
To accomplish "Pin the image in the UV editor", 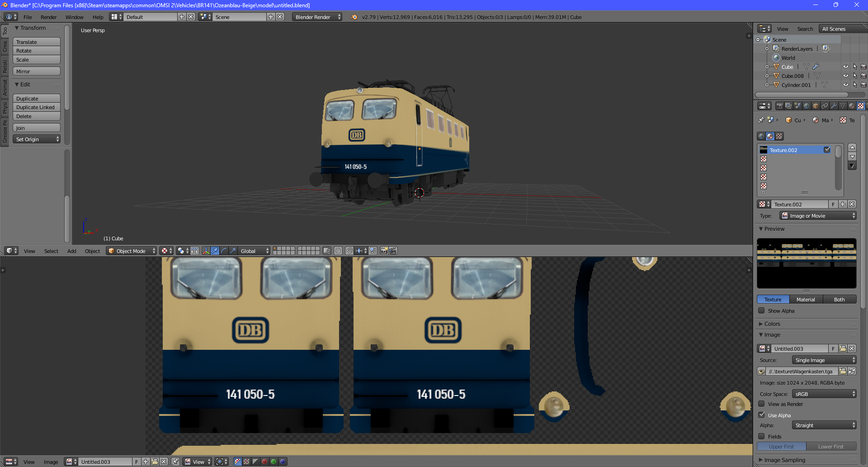I will (x=175, y=462).
